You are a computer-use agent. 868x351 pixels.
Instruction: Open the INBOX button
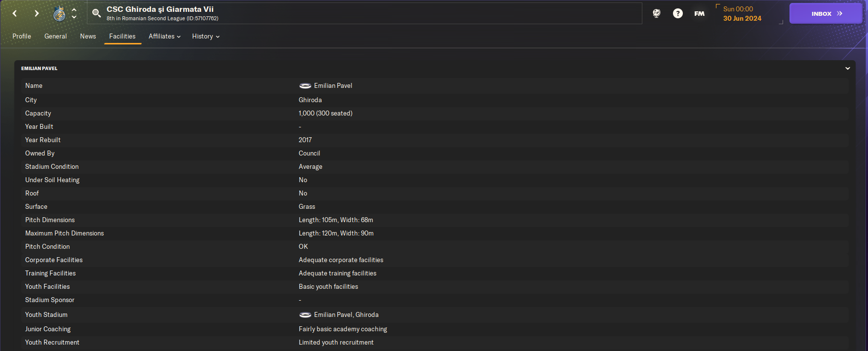(826, 13)
